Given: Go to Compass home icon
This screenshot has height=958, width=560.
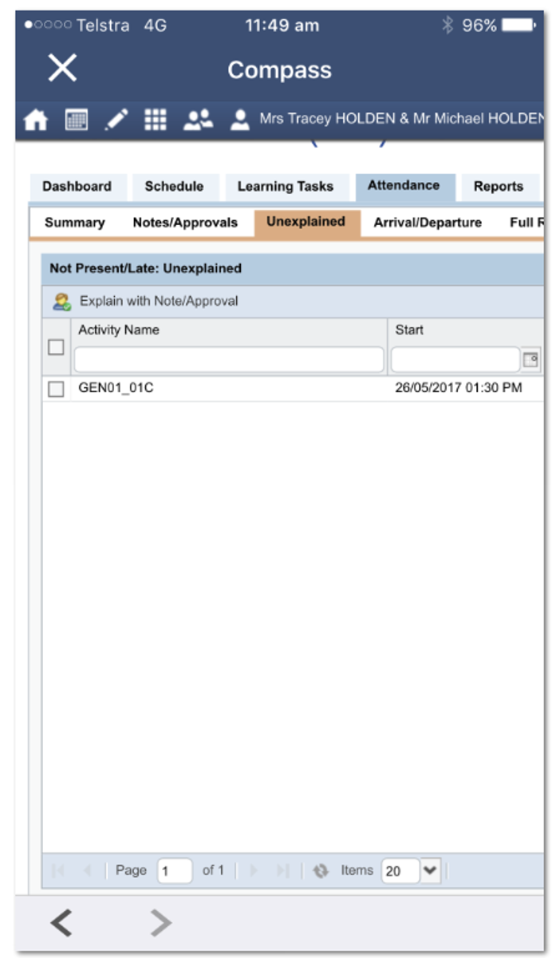Looking at the screenshot, I should tap(36, 121).
